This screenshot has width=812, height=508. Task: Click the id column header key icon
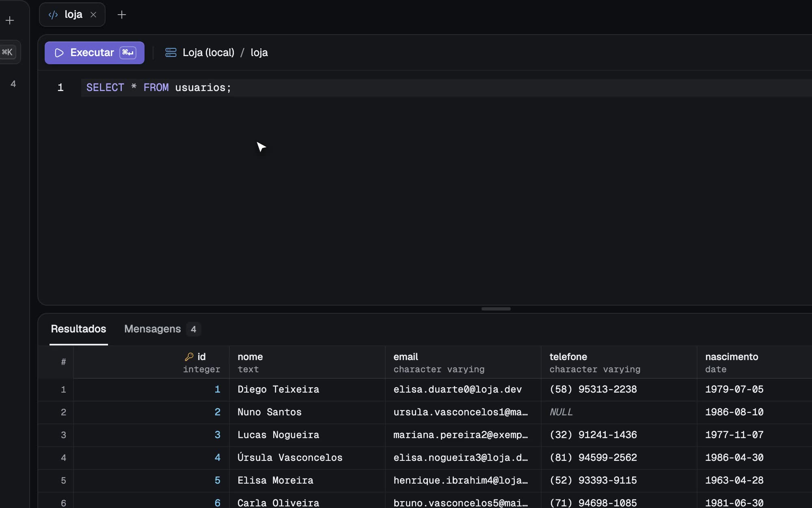pos(189,357)
